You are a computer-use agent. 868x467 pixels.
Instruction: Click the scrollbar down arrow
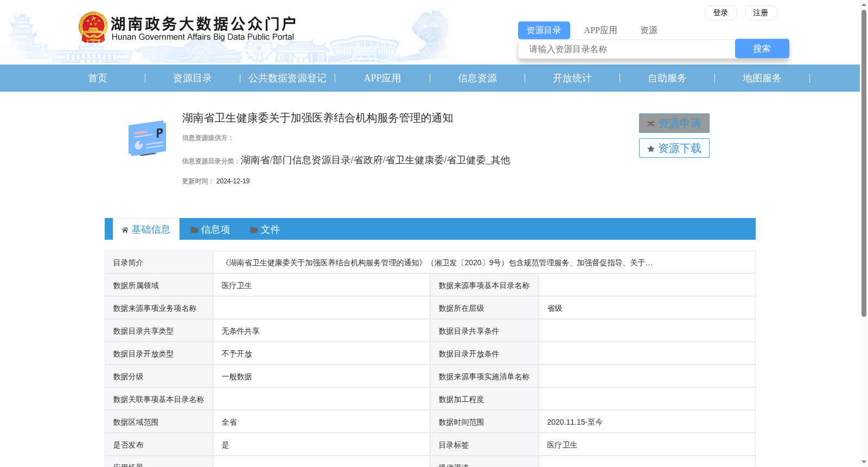pyautogui.click(x=864, y=463)
